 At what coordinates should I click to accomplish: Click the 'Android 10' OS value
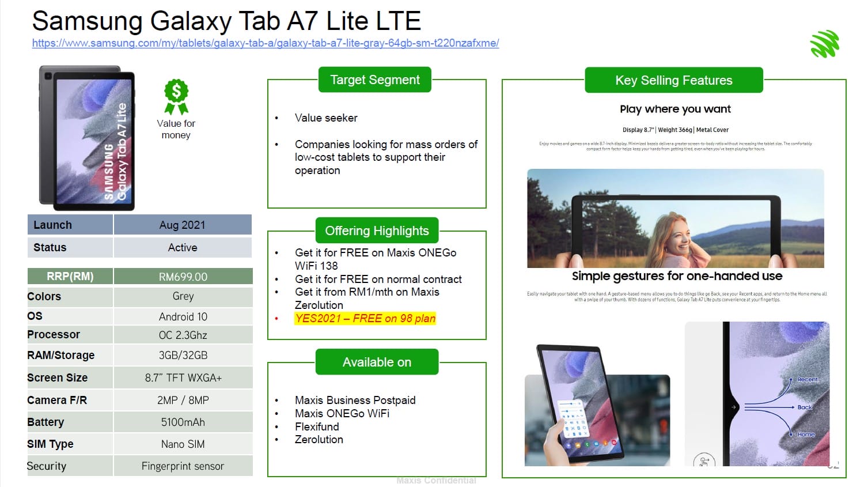[x=183, y=316]
